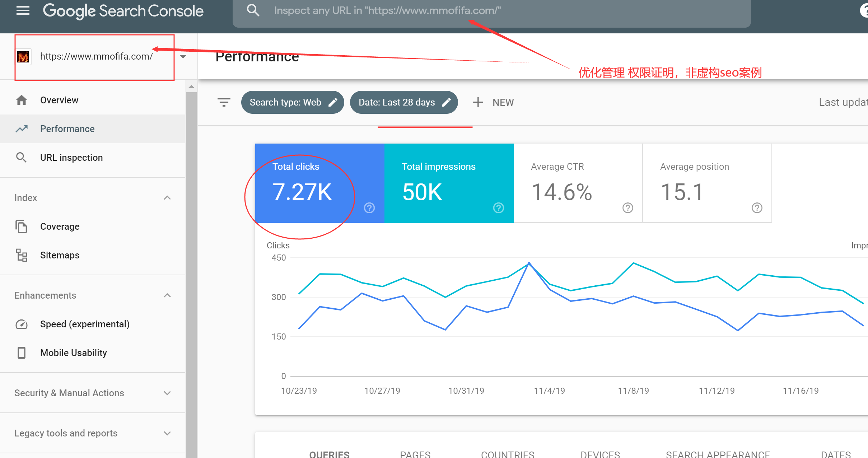This screenshot has width=868, height=458.
Task: Click the 11/8/19 date label
Action: [x=634, y=391]
